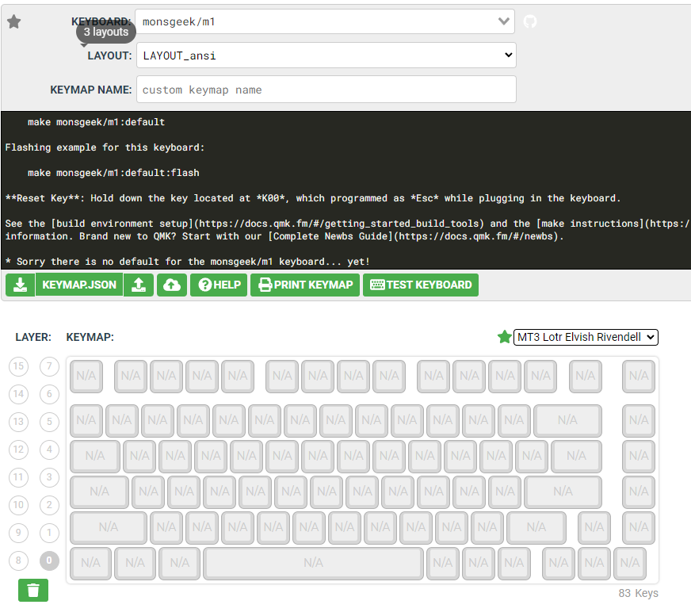691x616 pixels.
Task: Open the HELP button
Action: pyautogui.click(x=219, y=285)
